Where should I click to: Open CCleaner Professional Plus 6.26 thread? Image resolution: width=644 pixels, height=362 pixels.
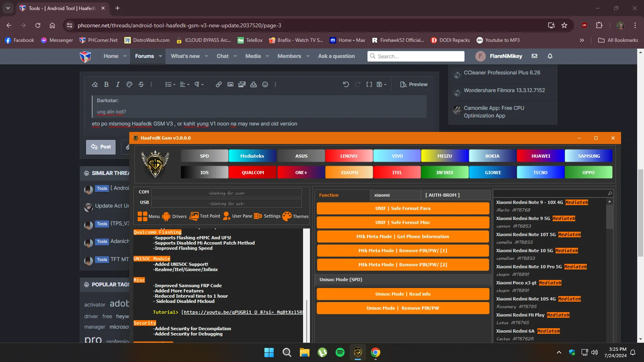coord(502,73)
